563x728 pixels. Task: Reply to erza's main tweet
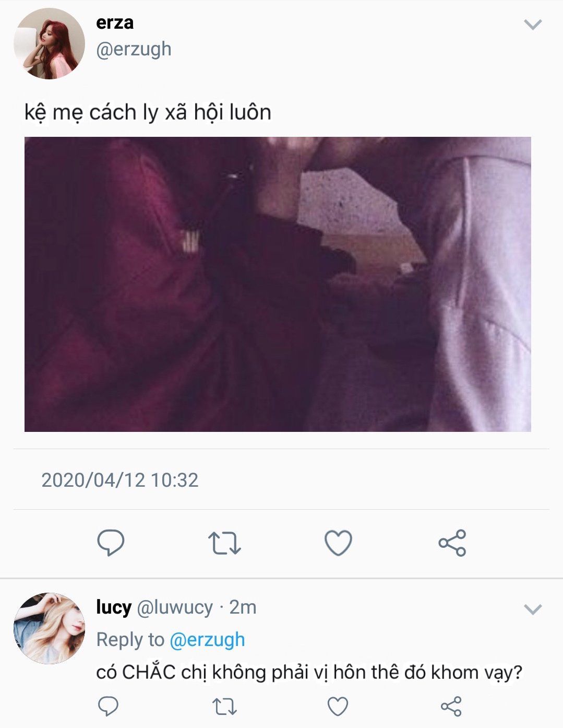(x=111, y=543)
